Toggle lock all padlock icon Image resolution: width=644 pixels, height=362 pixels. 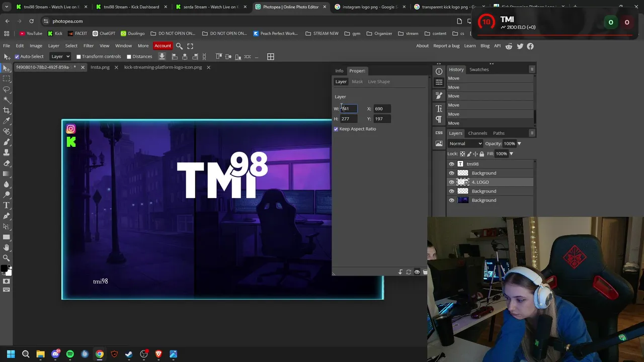[x=481, y=154]
